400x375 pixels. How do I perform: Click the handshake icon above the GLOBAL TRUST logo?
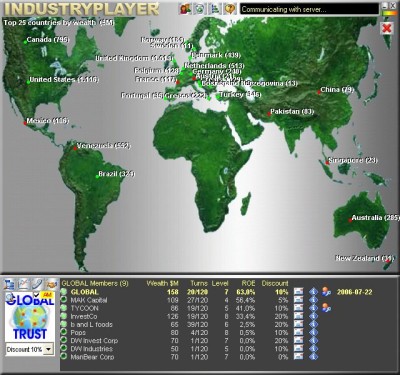pos(51,284)
